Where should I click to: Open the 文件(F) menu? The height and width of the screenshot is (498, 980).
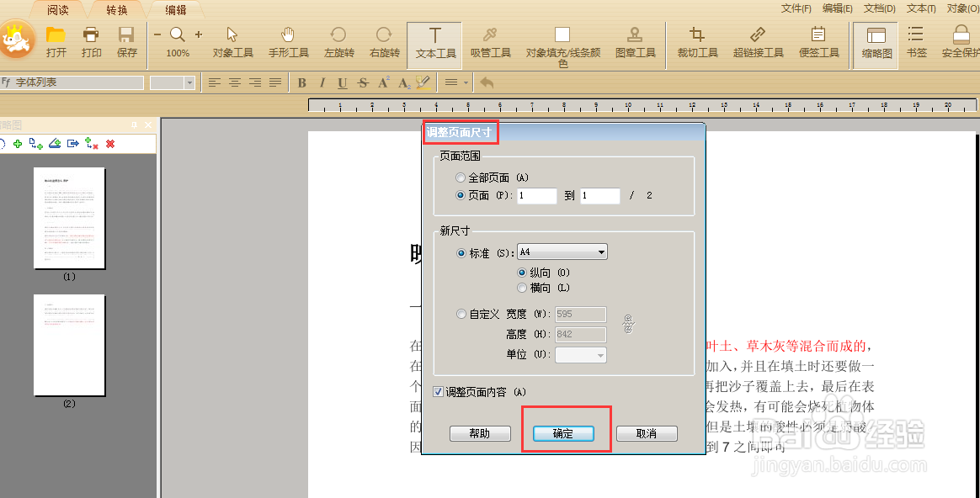(x=795, y=8)
